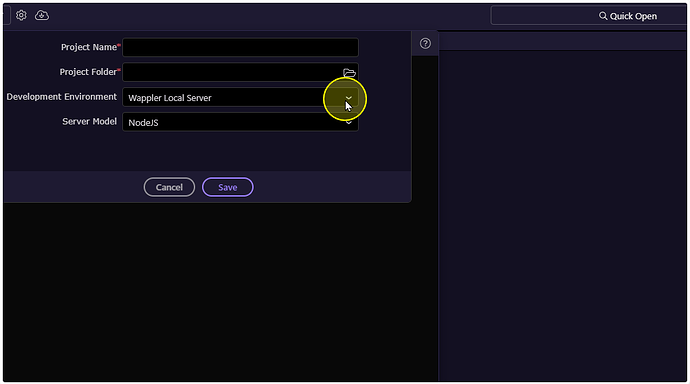The height and width of the screenshot is (384, 690).
Task: Open the NodeJS server model dropdown
Action: (240, 122)
